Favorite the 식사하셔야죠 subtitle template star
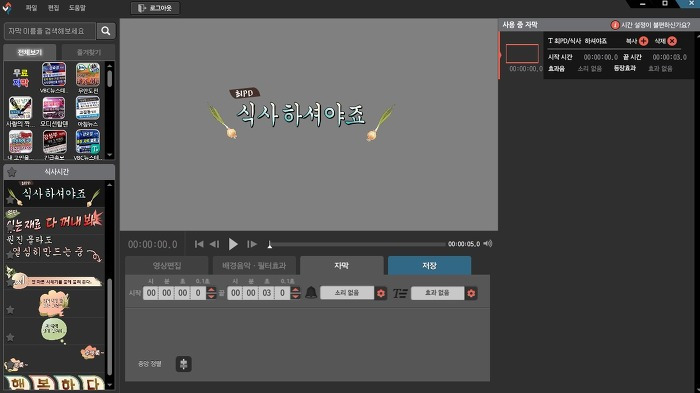The width and height of the screenshot is (700, 393). tap(10, 200)
